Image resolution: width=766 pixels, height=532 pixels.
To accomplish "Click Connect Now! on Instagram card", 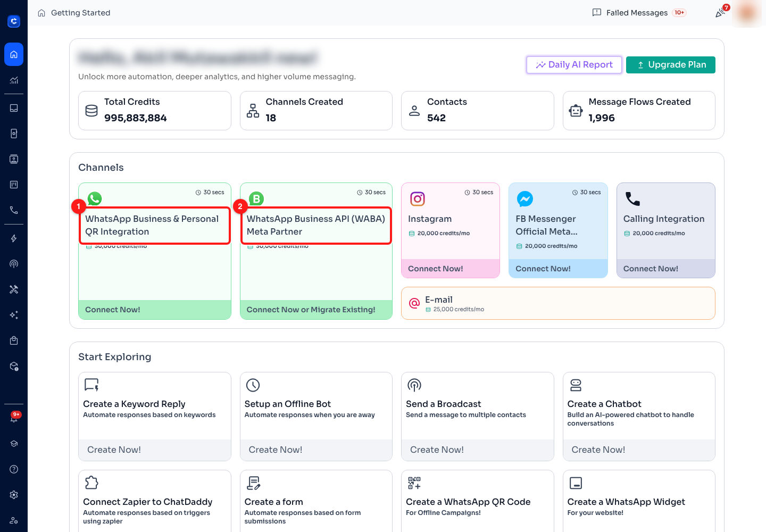I will [451, 269].
